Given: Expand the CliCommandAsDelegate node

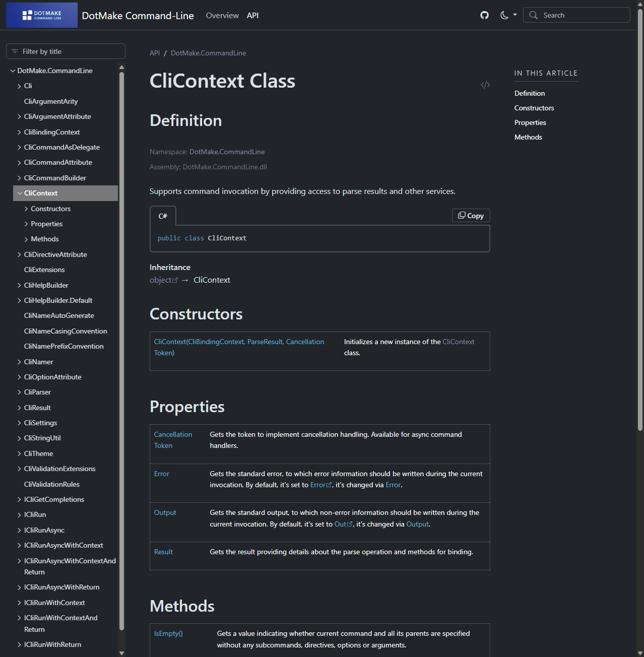Looking at the screenshot, I should [19, 147].
